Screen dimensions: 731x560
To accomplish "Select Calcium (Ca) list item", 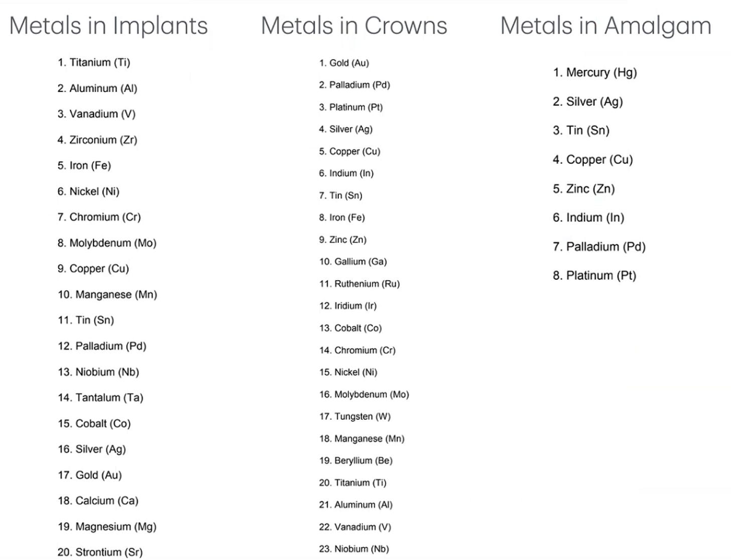I will pyautogui.click(x=98, y=501).
